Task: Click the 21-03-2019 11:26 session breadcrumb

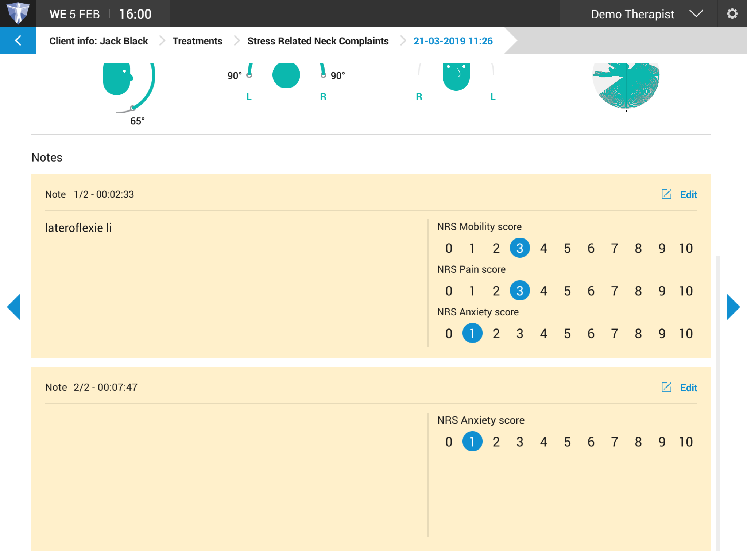Action: pyautogui.click(x=453, y=41)
